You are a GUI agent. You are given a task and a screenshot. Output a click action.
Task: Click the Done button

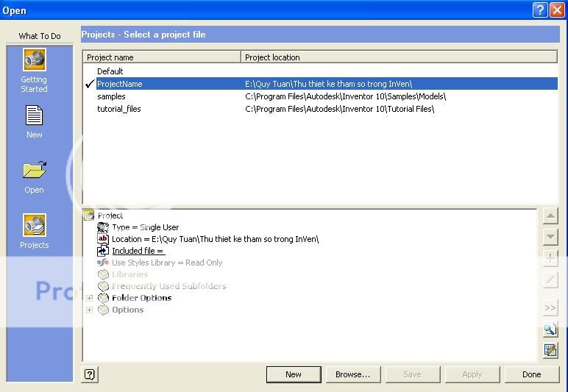click(531, 374)
